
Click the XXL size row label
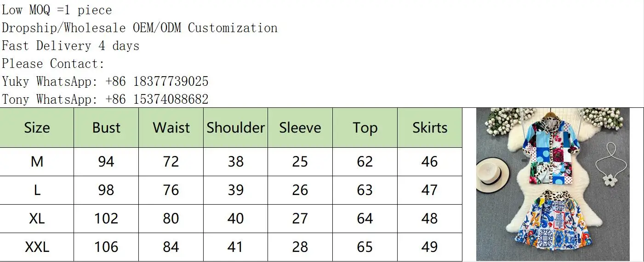click(x=37, y=247)
